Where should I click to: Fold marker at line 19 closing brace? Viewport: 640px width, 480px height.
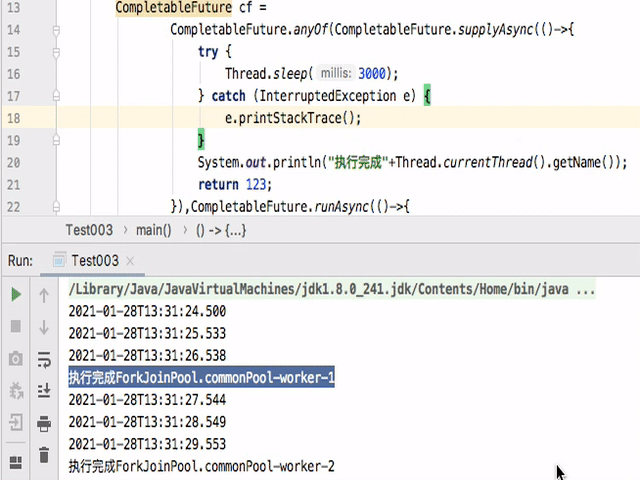pos(56,140)
